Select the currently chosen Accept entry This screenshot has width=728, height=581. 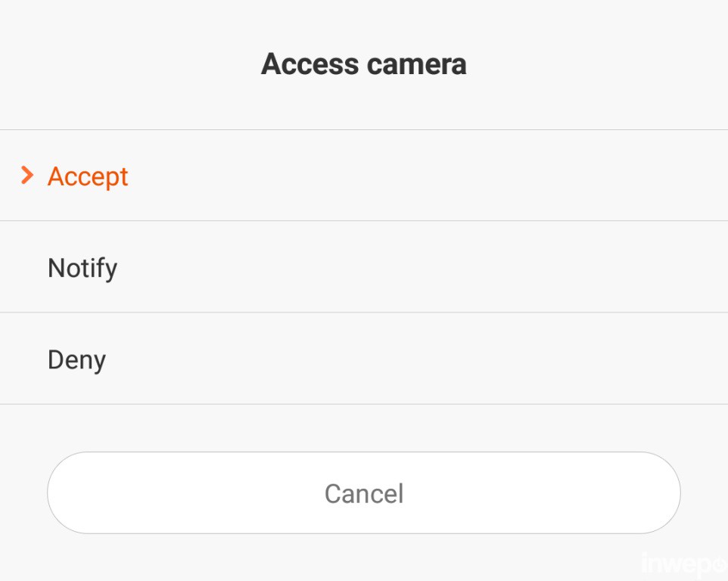[x=88, y=176]
